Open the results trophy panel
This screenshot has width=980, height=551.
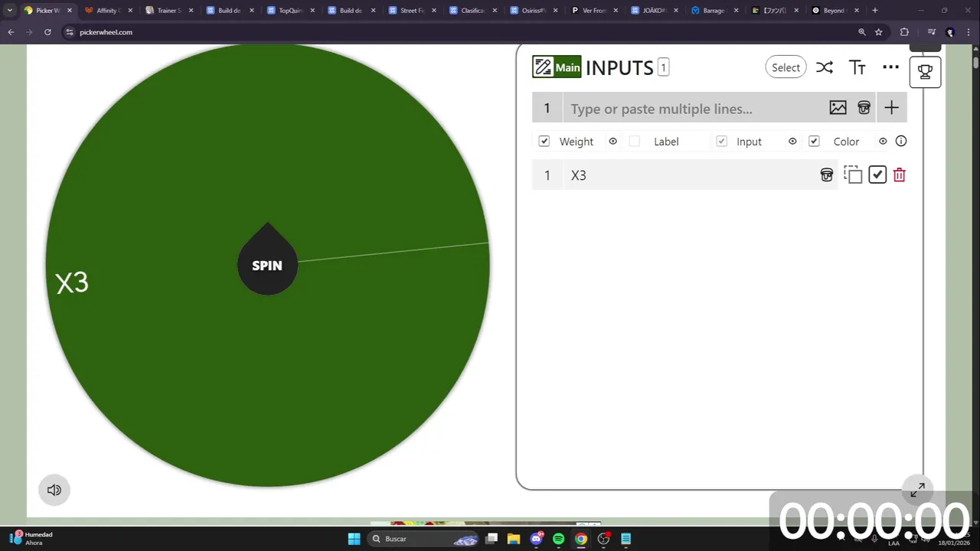(925, 72)
